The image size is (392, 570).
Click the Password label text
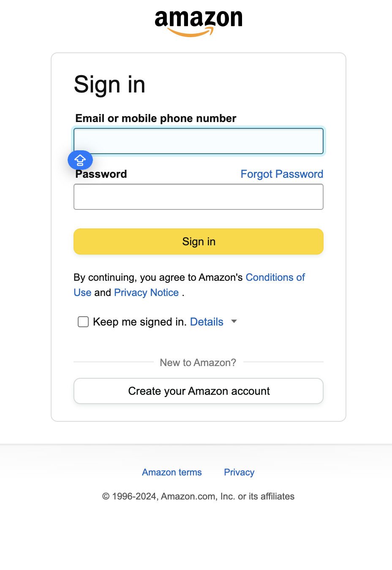tap(101, 174)
